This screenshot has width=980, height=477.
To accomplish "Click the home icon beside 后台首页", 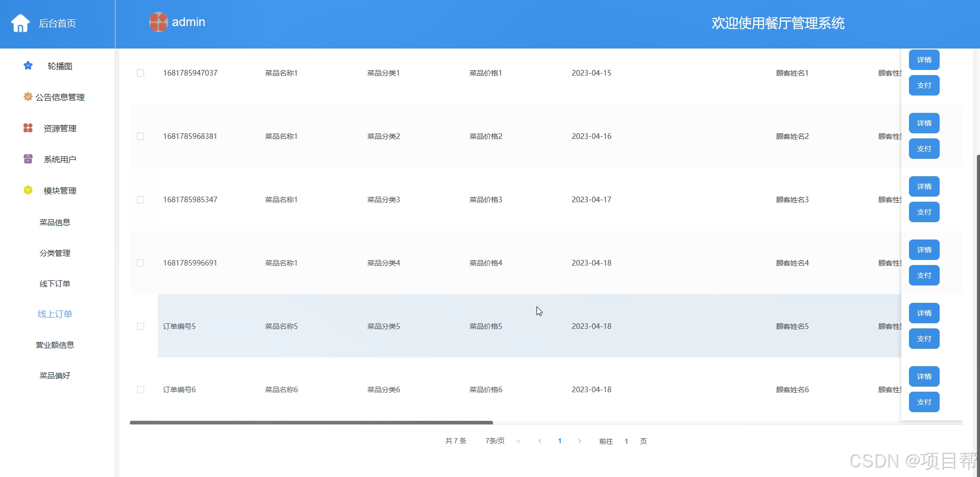I will click(x=20, y=23).
